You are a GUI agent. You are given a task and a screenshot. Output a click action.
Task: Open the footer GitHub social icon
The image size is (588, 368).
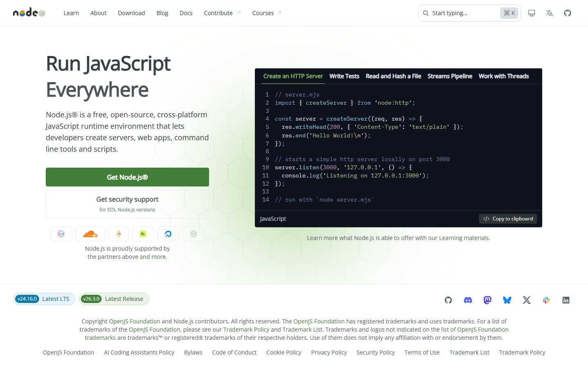(x=448, y=300)
